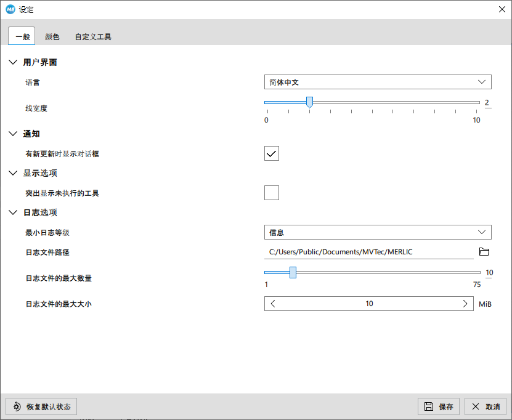Viewport: 512px width, 420px height.
Task: Switch to the 自定义工具 tab
Action: pyautogui.click(x=93, y=37)
